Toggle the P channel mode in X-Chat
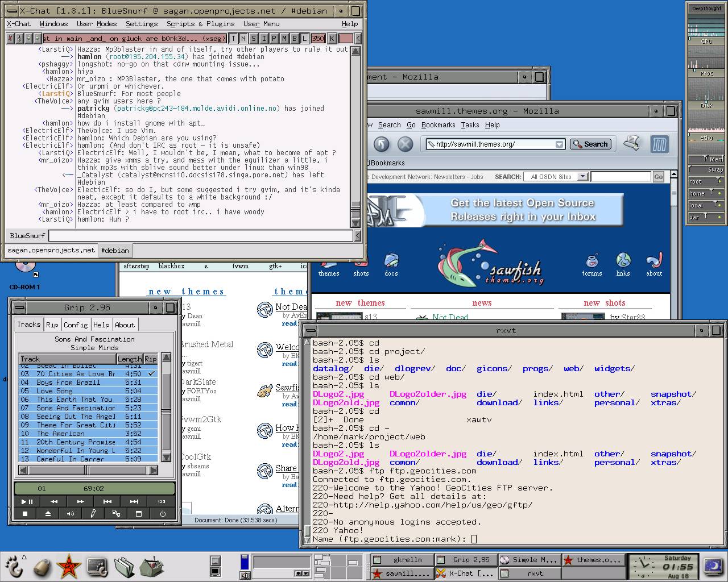Image resolution: width=728 pixels, height=582 pixels. point(274,39)
